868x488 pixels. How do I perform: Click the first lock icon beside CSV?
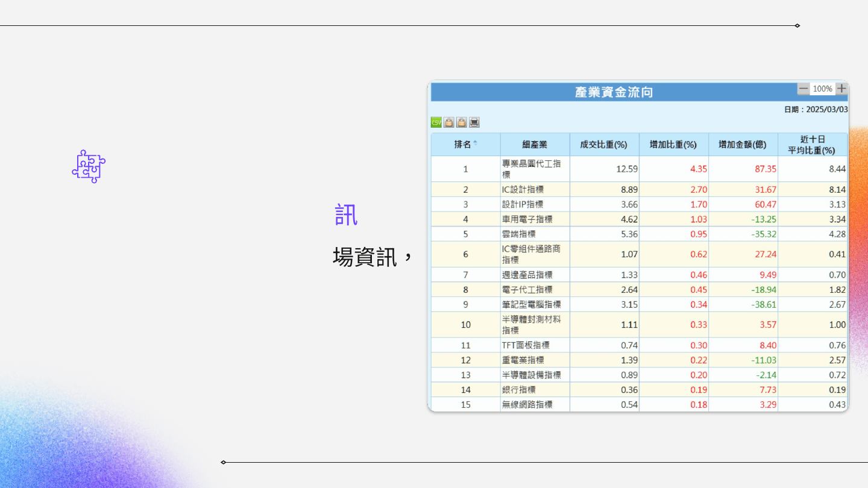tap(449, 122)
